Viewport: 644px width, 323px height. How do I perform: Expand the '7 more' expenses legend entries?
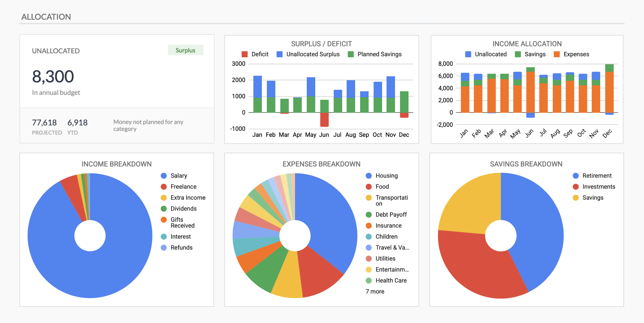(x=375, y=292)
